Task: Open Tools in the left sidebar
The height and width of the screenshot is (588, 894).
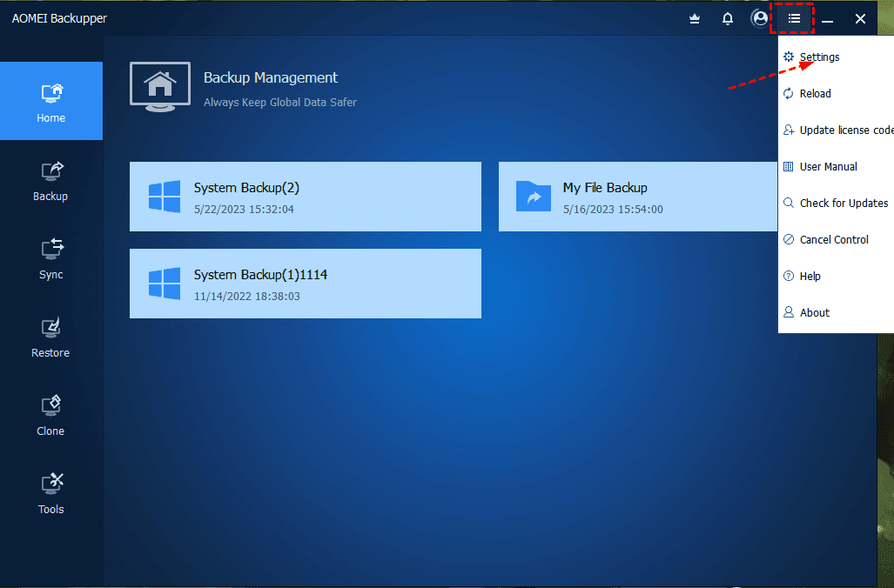Action: click(50, 495)
